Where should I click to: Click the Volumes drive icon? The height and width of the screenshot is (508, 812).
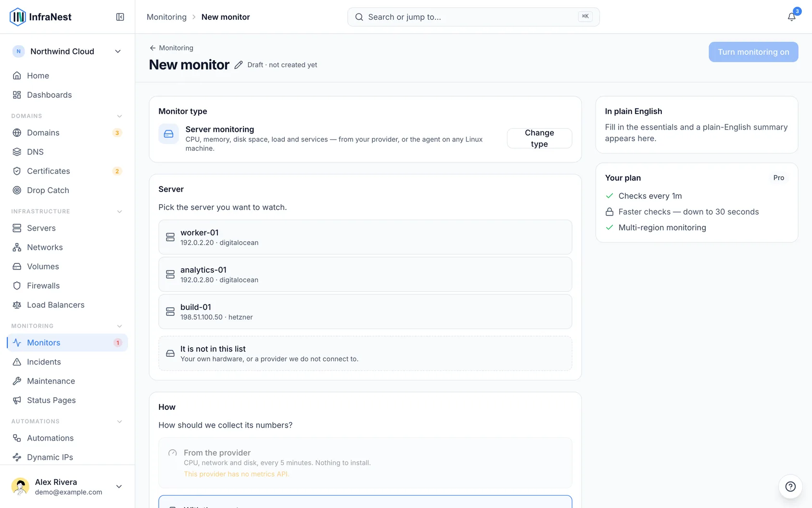point(17,266)
